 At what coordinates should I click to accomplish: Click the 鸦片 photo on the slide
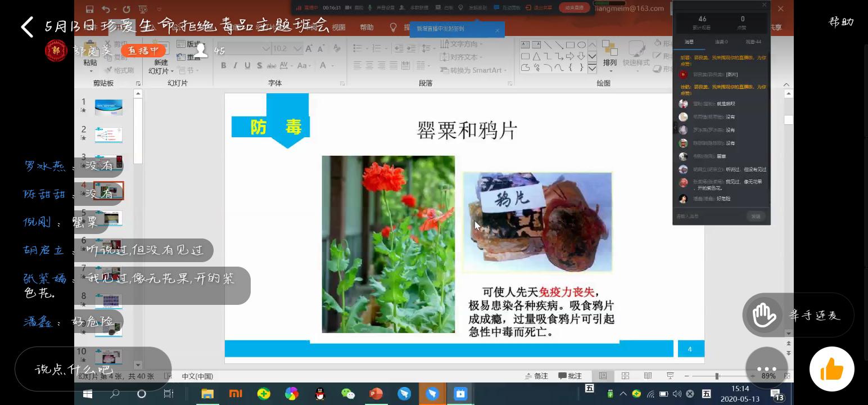pos(537,222)
